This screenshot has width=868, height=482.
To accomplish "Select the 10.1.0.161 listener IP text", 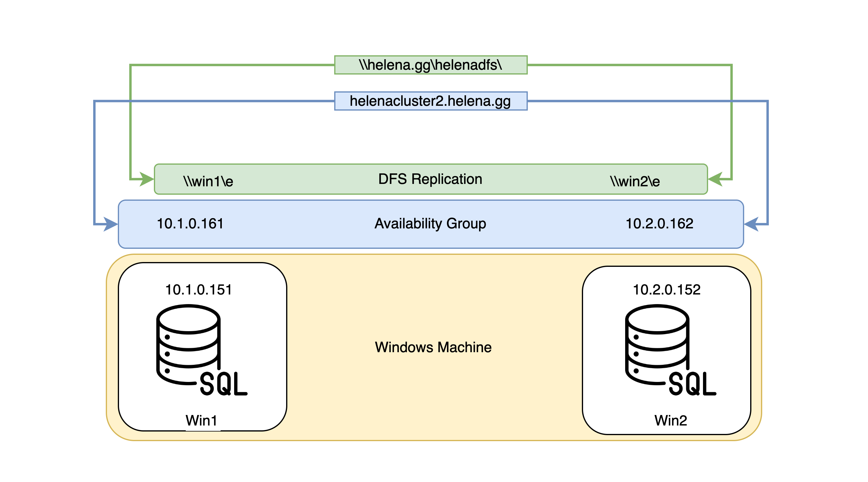I will coord(190,224).
